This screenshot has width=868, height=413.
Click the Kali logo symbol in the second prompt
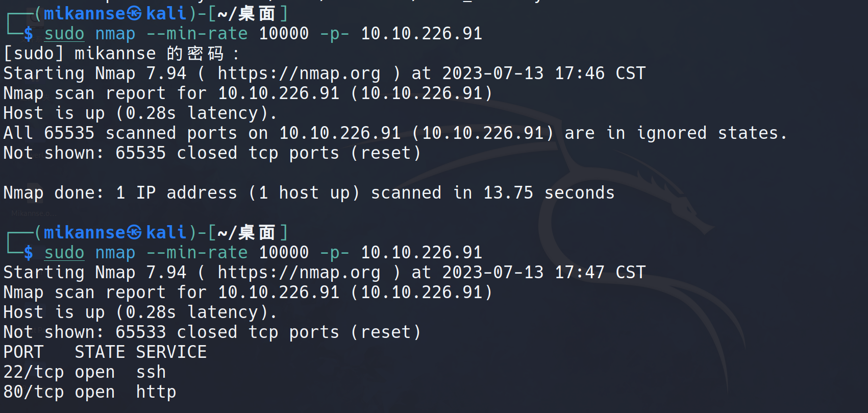pos(134,232)
